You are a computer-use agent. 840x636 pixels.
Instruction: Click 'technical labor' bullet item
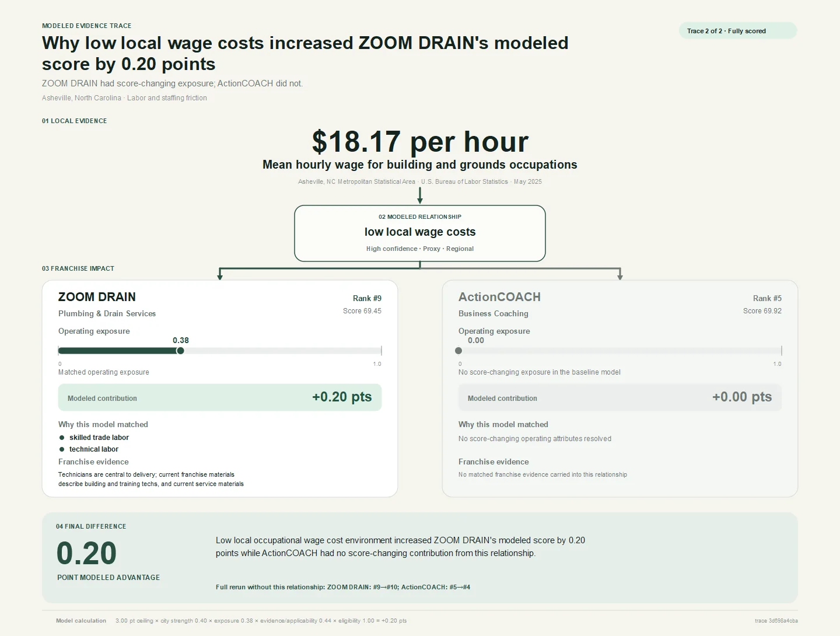coord(94,449)
